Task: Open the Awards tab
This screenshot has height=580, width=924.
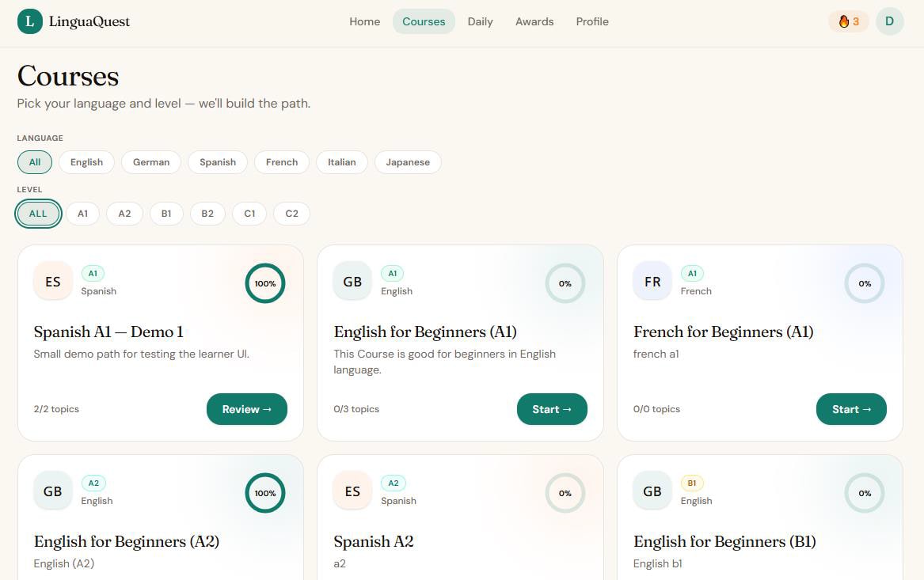Action: [534, 22]
